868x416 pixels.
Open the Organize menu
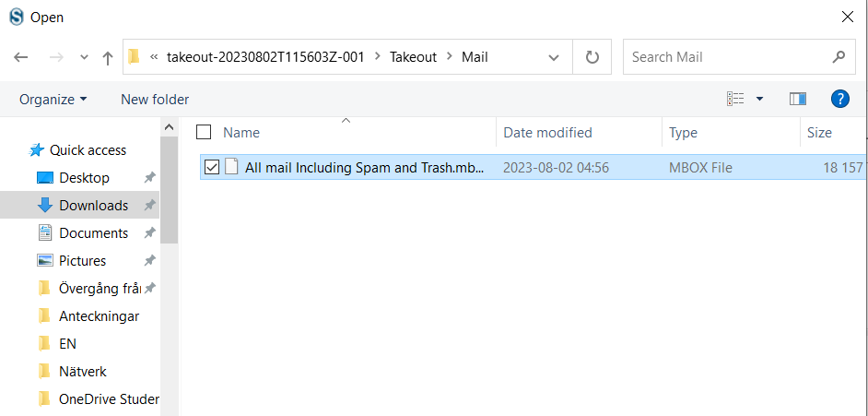(x=53, y=100)
